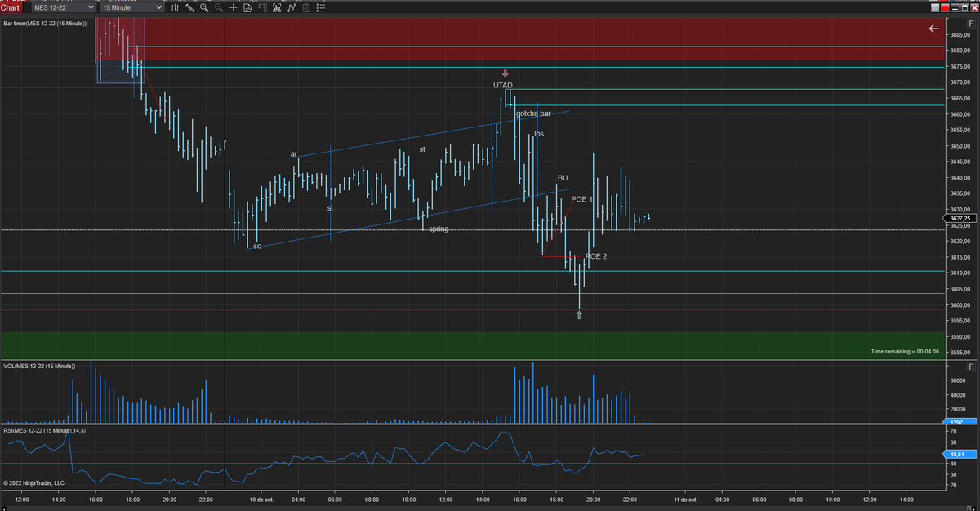Select the spring text annotation
This screenshot has height=511, width=980.
439,229
